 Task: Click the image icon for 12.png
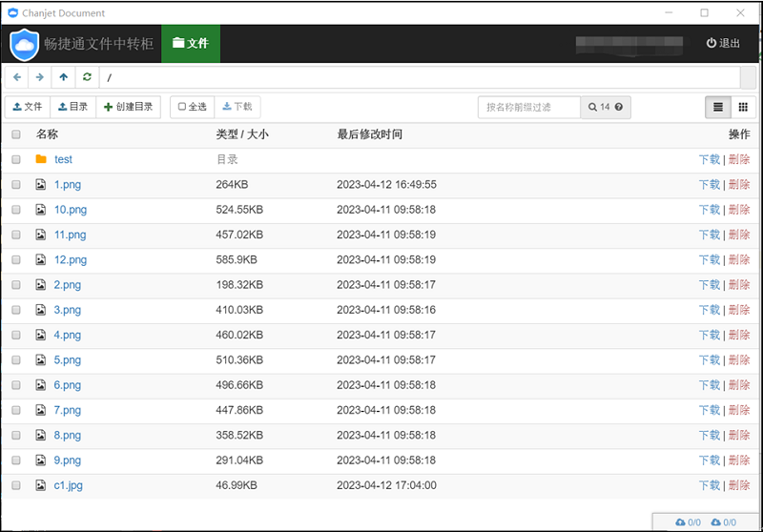tap(41, 259)
